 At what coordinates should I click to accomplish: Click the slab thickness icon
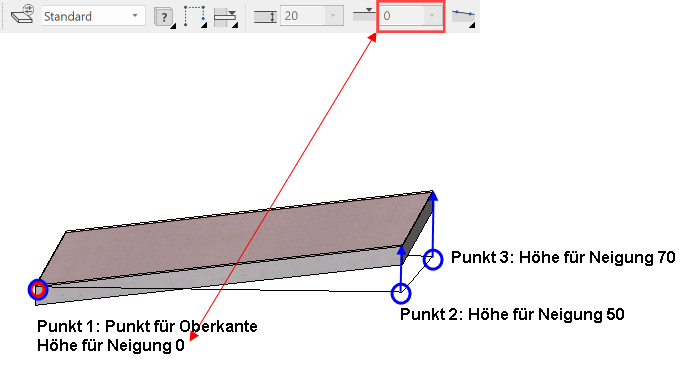(x=265, y=17)
